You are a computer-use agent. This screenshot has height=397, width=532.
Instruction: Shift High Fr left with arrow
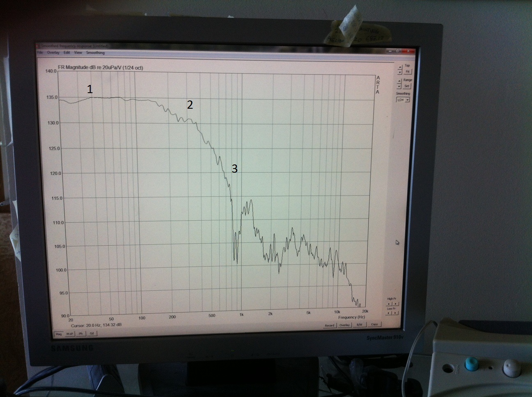pyautogui.click(x=389, y=304)
